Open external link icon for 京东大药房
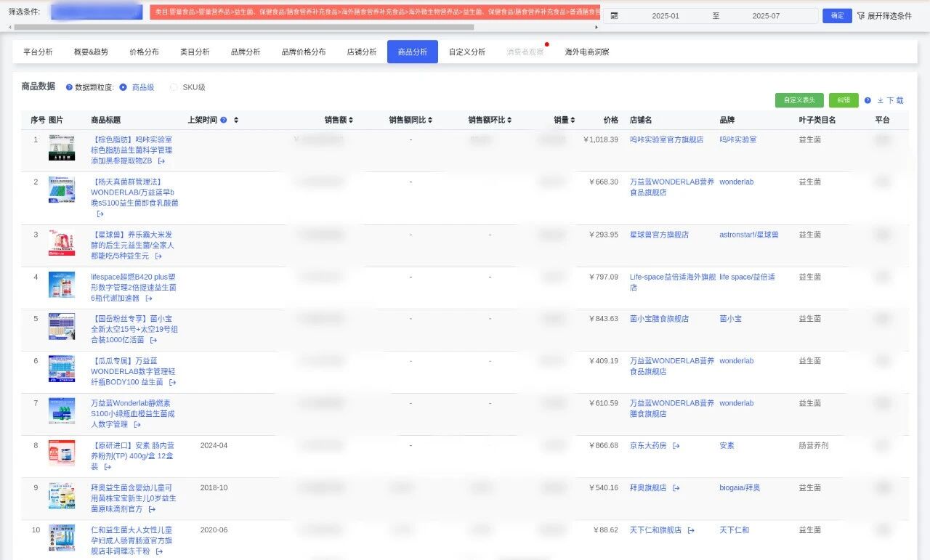 point(676,446)
